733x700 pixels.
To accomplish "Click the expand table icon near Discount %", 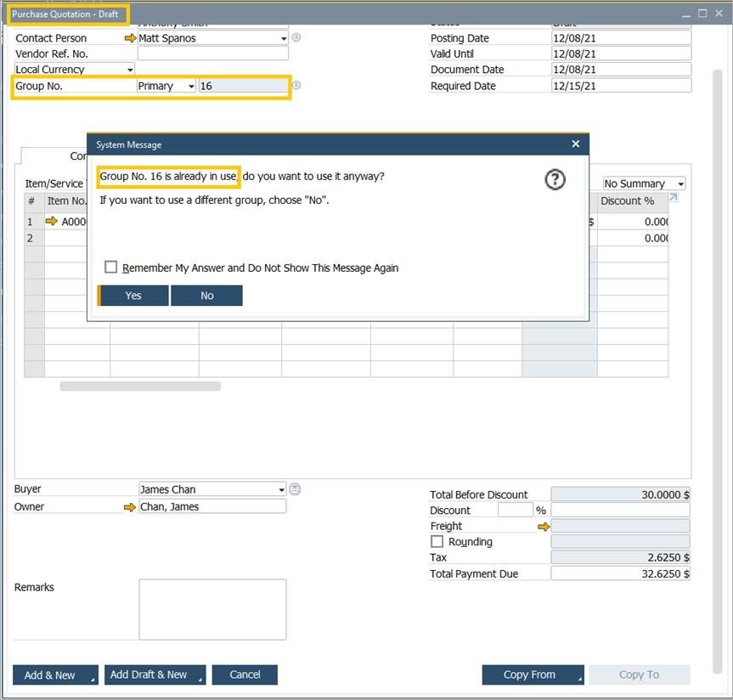I will click(x=674, y=198).
